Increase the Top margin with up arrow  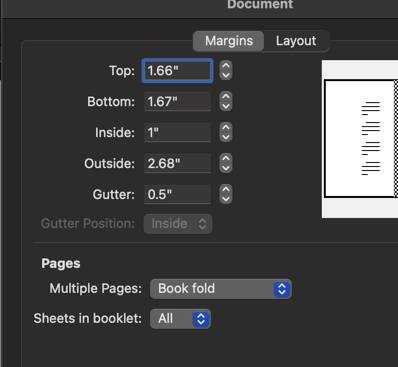pos(226,66)
